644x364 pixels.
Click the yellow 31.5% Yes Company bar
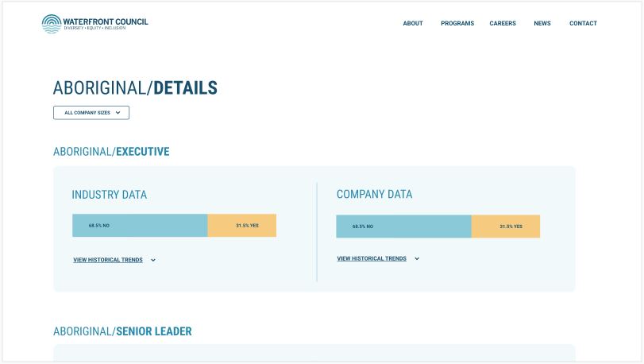(x=506, y=227)
